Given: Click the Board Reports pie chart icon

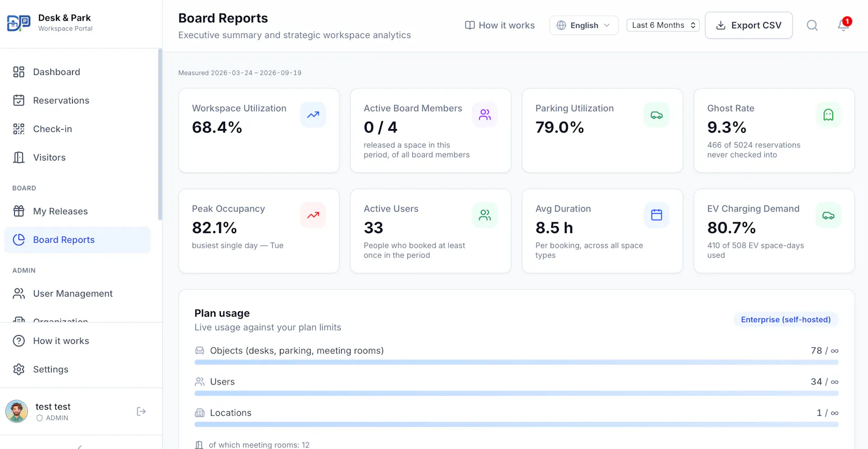Looking at the screenshot, I should [19, 240].
